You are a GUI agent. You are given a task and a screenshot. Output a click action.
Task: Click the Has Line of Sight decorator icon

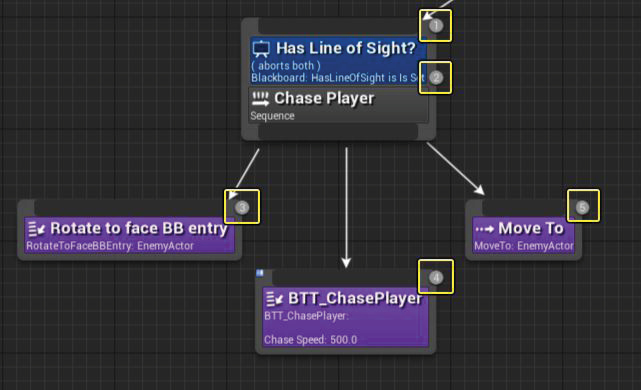[x=261, y=49]
